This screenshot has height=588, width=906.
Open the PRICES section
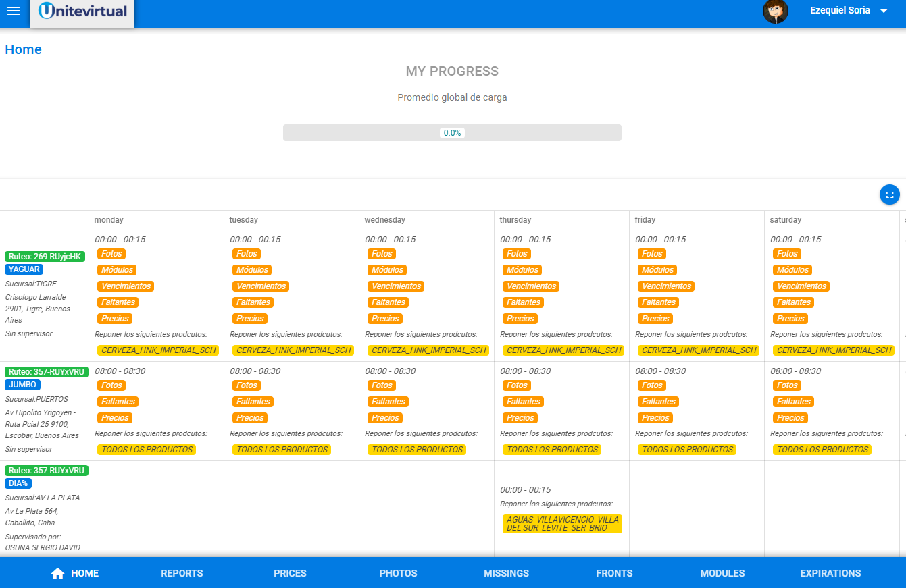(289, 573)
